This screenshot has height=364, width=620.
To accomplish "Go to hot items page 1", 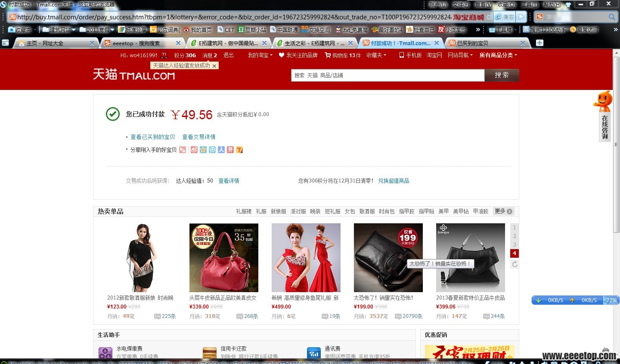I will [515, 228].
